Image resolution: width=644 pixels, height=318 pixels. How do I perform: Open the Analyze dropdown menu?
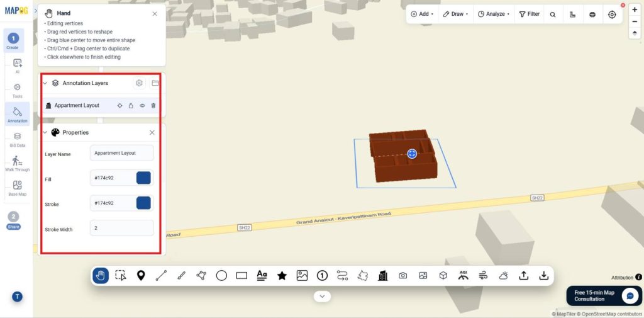click(493, 14)
